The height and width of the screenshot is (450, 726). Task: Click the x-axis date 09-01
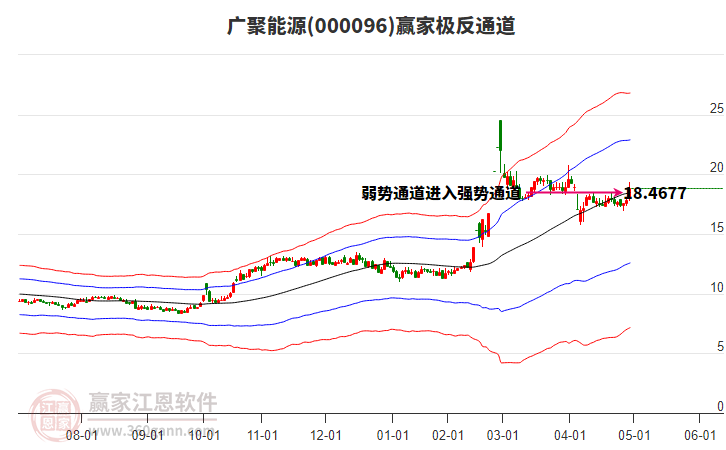(x=147, y=435)
